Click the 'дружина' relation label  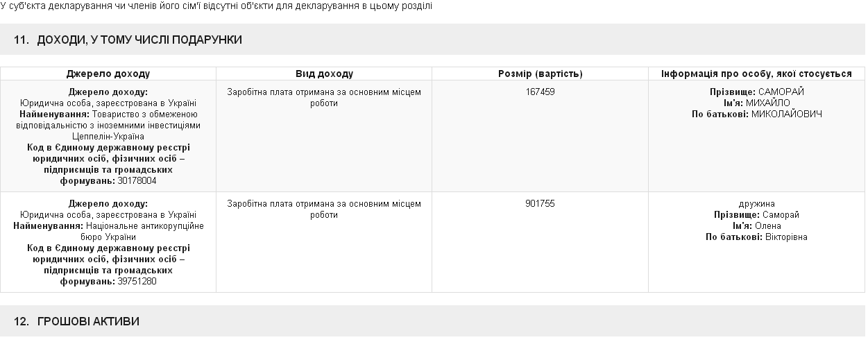[756, 204]
